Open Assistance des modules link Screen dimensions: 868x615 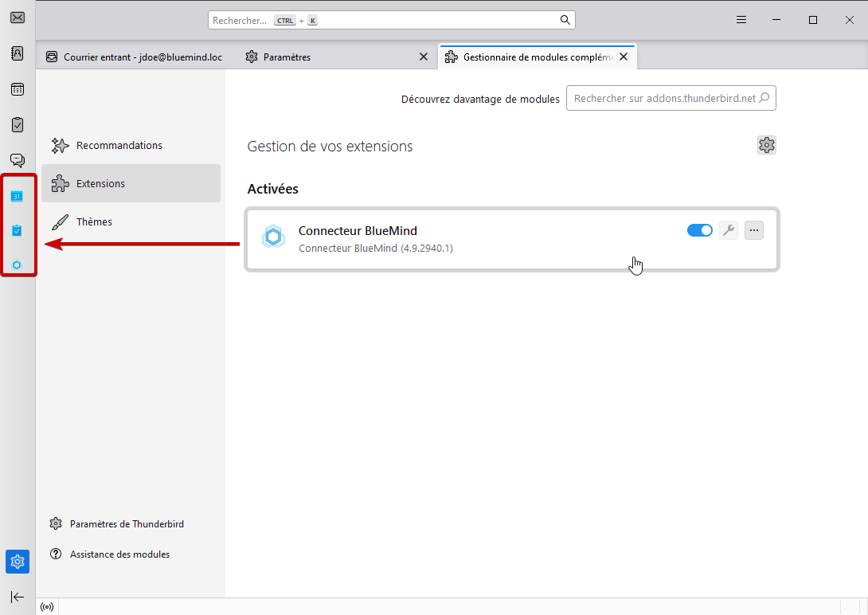coord(119,554)
